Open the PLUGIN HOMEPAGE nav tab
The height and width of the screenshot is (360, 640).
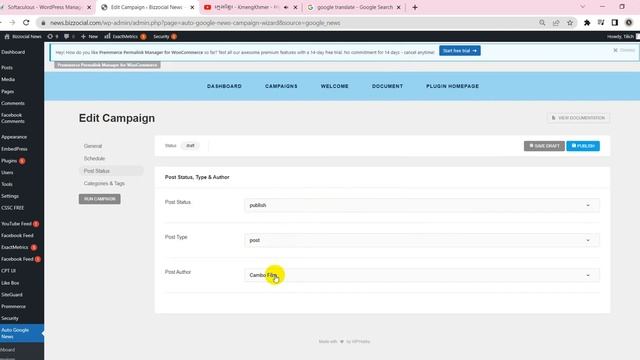[x=452, y=86]
